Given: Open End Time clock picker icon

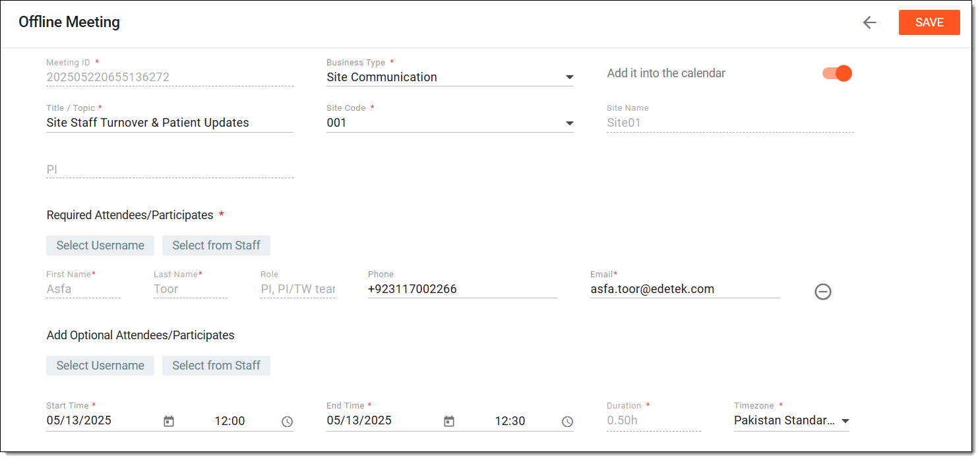Looking at the screenshot, I should click(567, 421).
